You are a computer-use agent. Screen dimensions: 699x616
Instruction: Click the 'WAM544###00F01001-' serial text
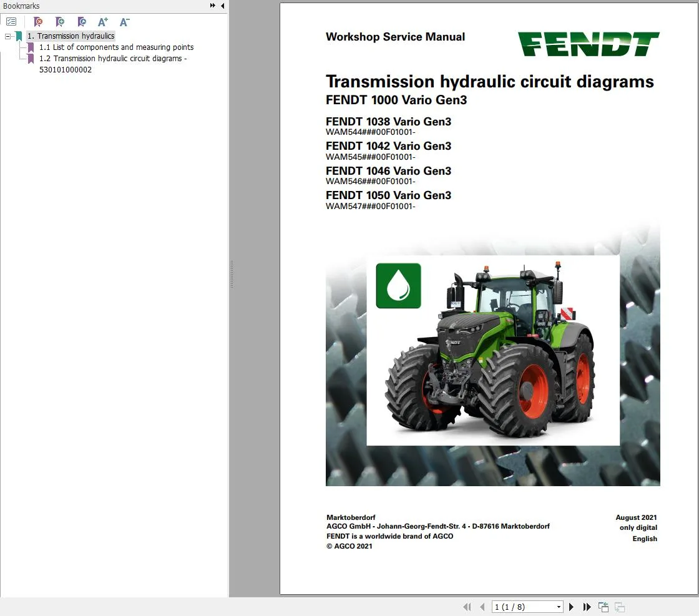click(371, 132)
